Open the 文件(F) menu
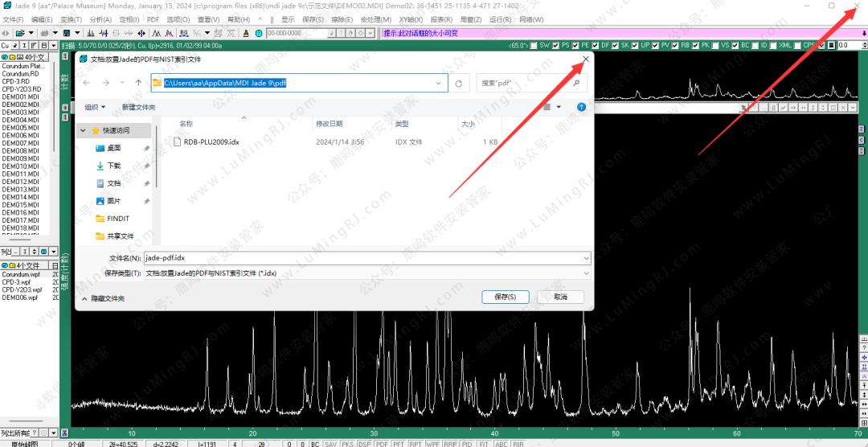This screenshot has height=447, width=868. point(13,19)
